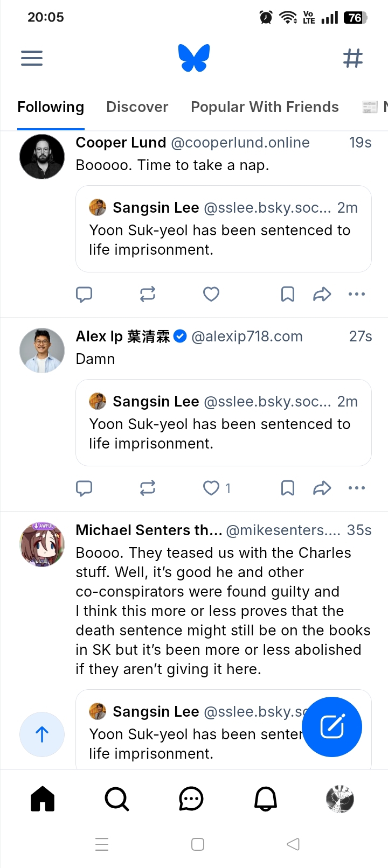Bookmark Alex Ip's post
Screen dimensions: 388x868
288,488
